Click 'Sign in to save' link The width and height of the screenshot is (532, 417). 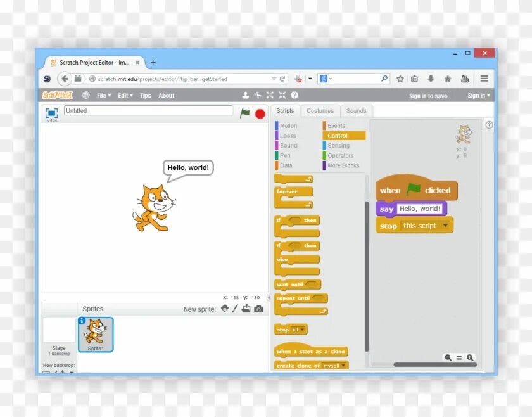pos(428,96)
